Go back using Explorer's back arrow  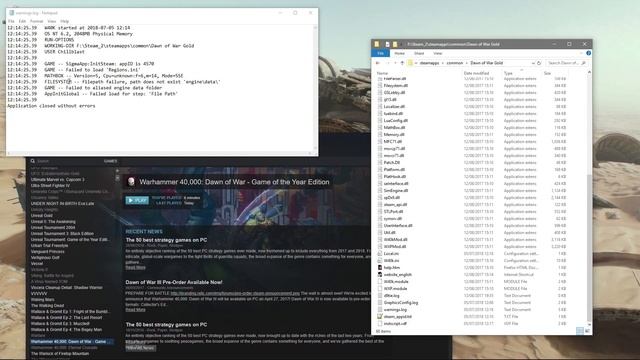coord(378,63)
